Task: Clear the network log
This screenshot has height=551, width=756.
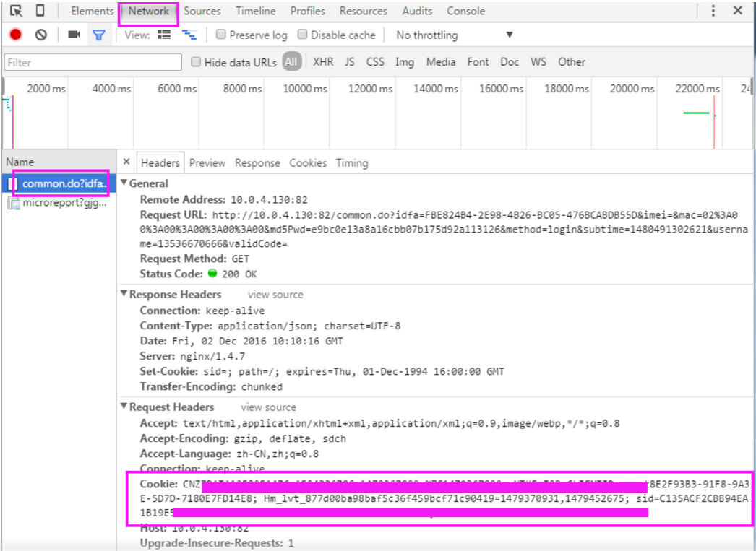Action: tap(41, 35)
